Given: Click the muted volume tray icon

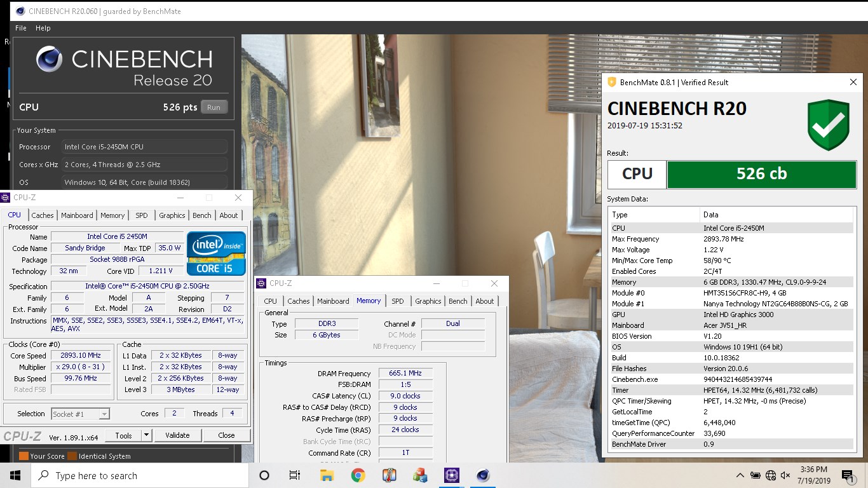Looking at the screenshot, I should [785, 475].
